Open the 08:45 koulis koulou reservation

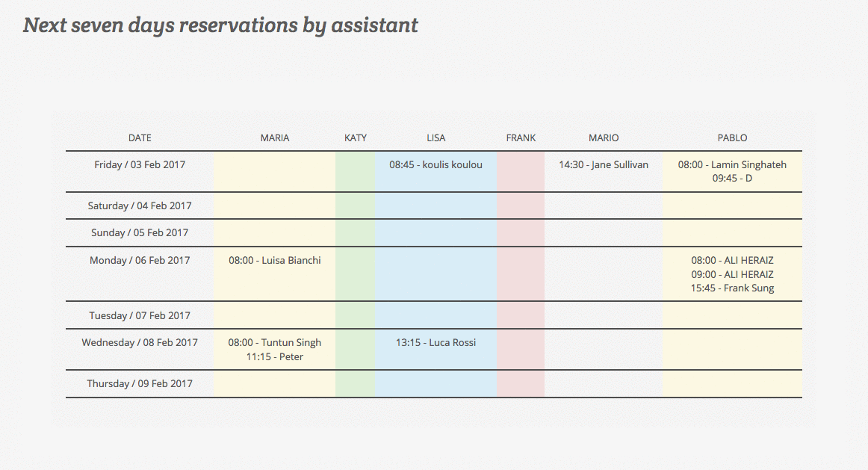coord(435,164)
